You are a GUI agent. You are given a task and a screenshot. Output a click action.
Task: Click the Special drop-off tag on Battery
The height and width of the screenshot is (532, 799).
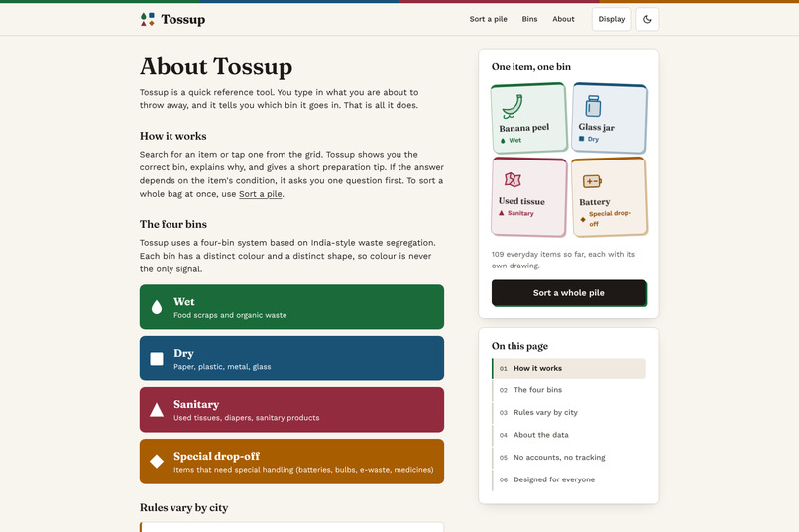(x=606, y=218)
